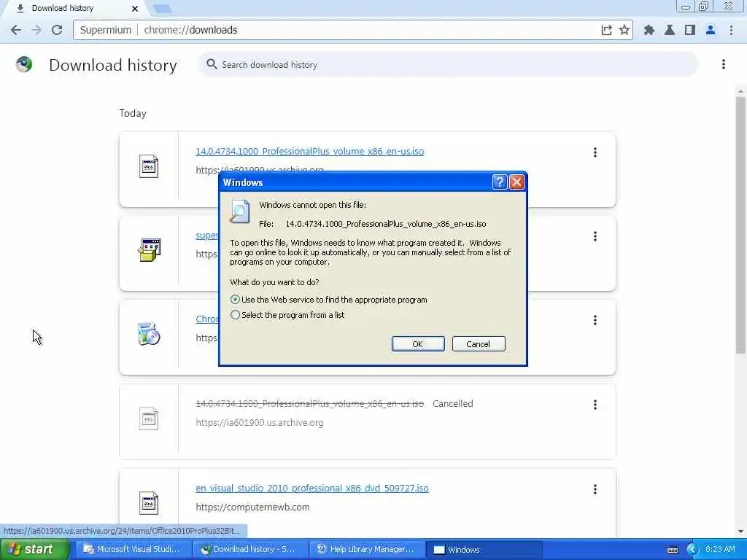
Task: Click the 8:23 AM clock
Action: [720, 550]
